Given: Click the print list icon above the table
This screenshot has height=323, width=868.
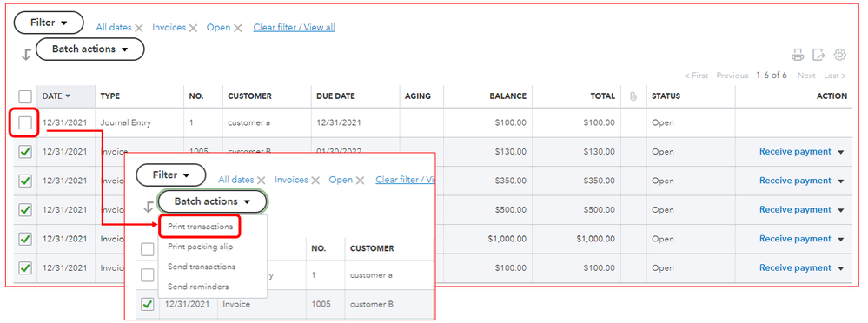Looking at the screenshot, I should (797, 55).
